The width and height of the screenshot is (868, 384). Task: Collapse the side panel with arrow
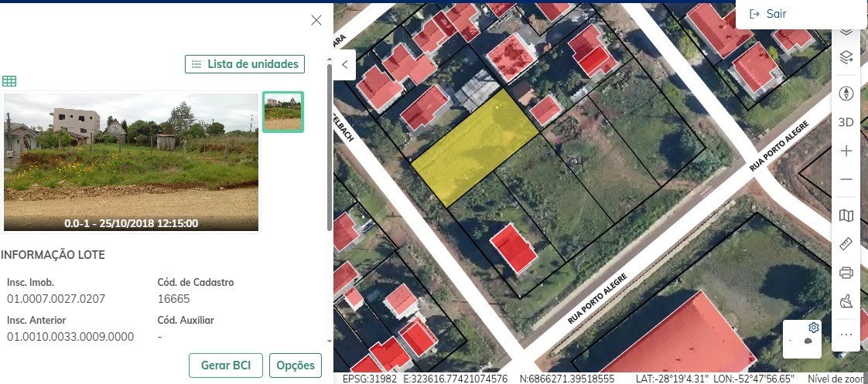344,65
